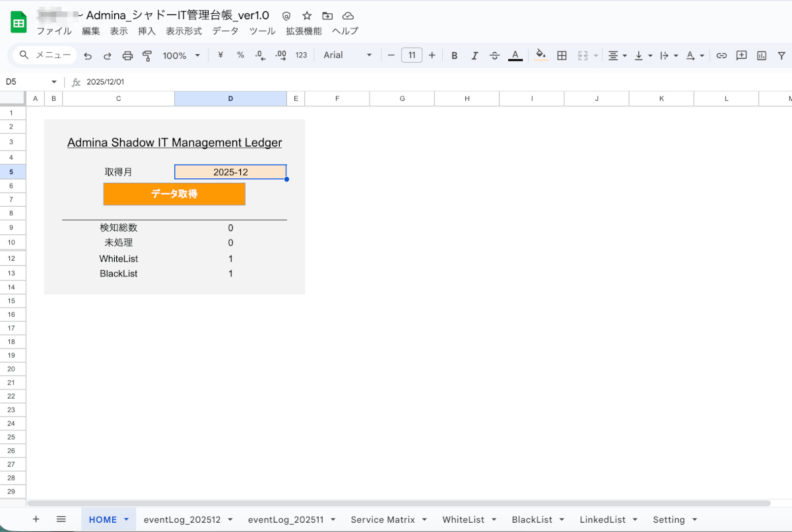This screenshot has width=792, height=532.
Task: Click the insert link icon
Action: [721, 55]
